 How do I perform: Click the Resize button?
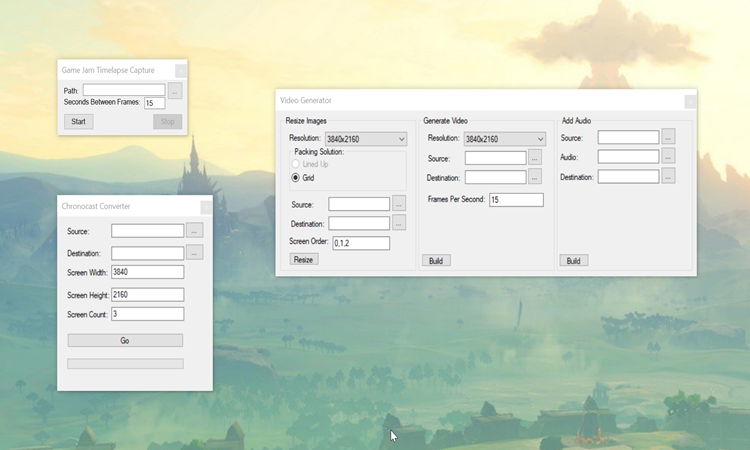[x=304, y=260]
